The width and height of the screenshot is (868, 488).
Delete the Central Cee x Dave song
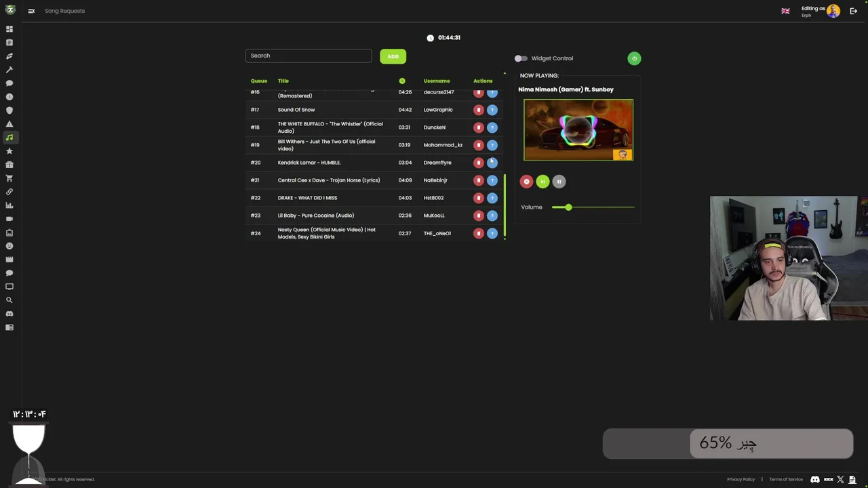click(x=479, y=180)
